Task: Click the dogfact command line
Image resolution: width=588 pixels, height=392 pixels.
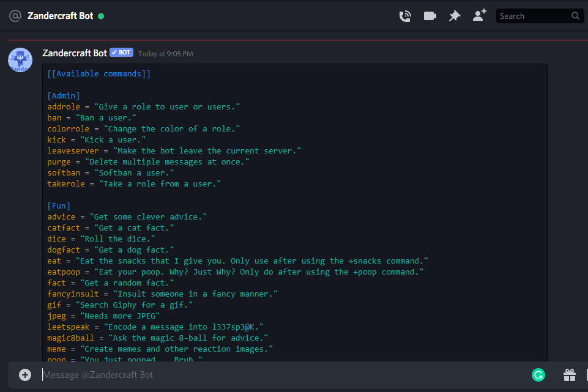Action: click(111, 250)
